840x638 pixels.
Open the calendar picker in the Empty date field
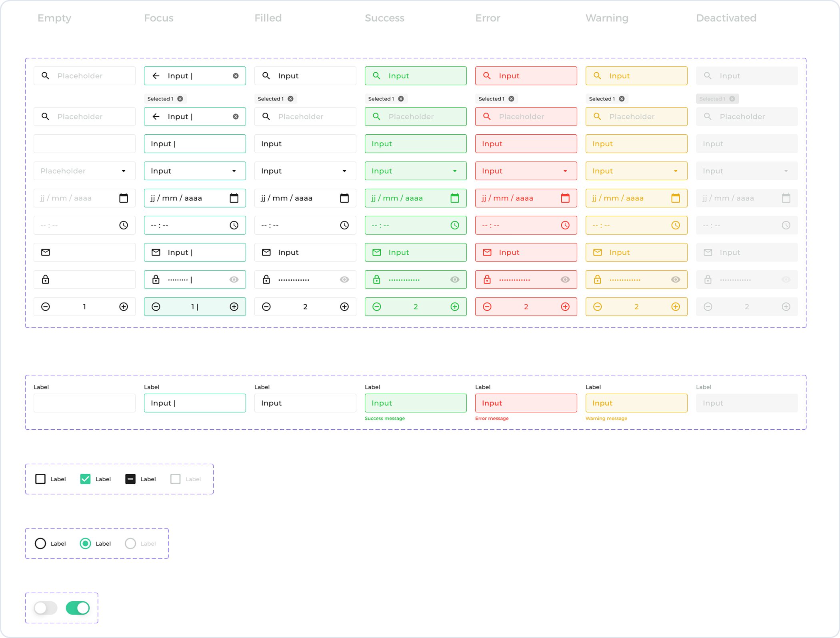124,198
